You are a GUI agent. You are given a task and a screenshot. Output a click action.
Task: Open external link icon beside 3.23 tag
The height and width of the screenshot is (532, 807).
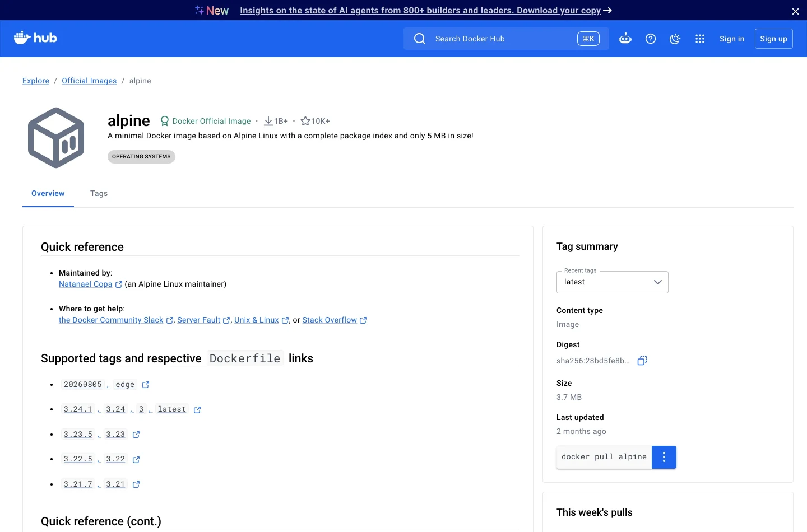pyautogui.click(x=136, y=435)
